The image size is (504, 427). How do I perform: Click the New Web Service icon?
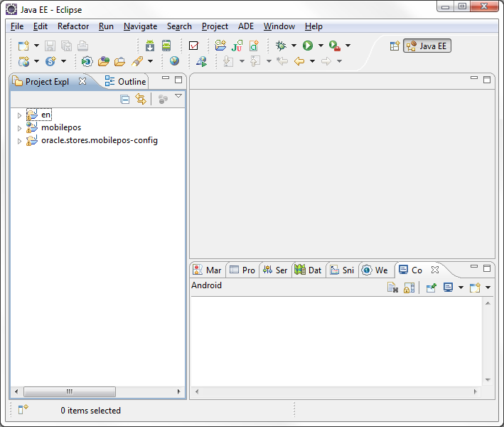[x=50, y=61]
